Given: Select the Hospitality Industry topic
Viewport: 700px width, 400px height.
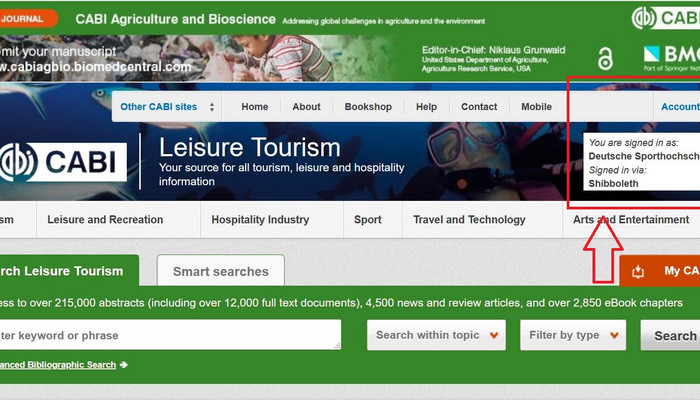Looking at the screenshot, I should click(x=260, y=220).
